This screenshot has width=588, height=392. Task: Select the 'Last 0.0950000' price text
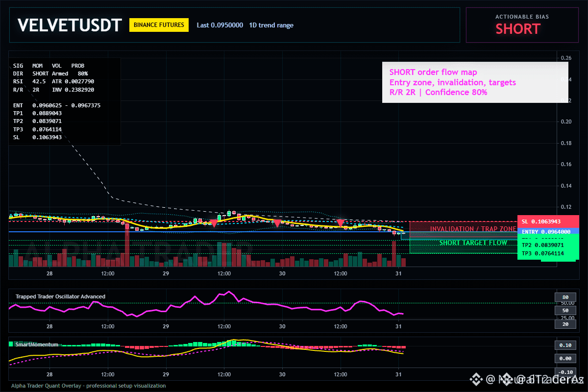coord(220,25)
